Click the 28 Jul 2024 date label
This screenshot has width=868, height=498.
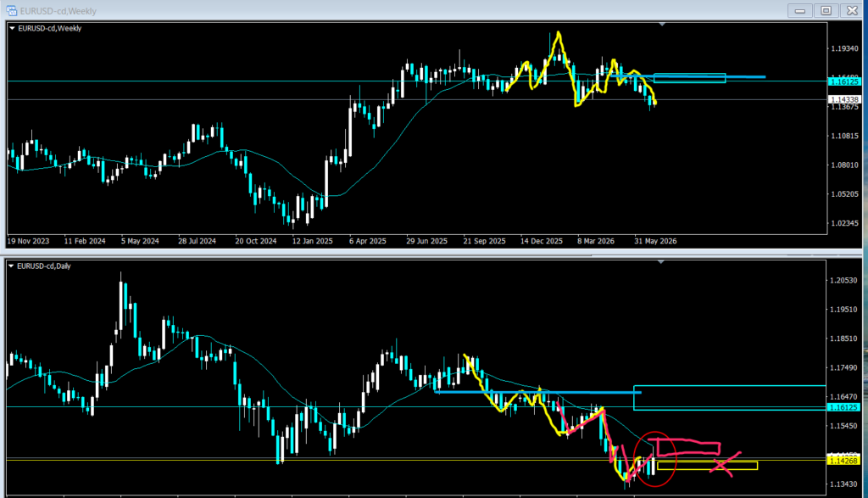[197, 241]
